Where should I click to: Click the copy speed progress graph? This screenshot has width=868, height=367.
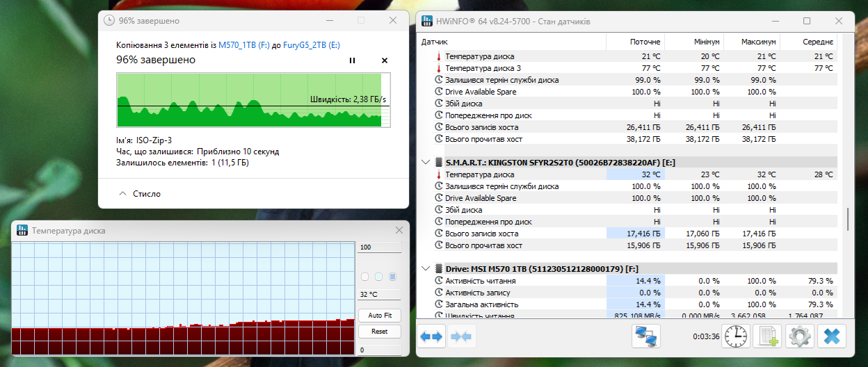click(x=252, y=101)
